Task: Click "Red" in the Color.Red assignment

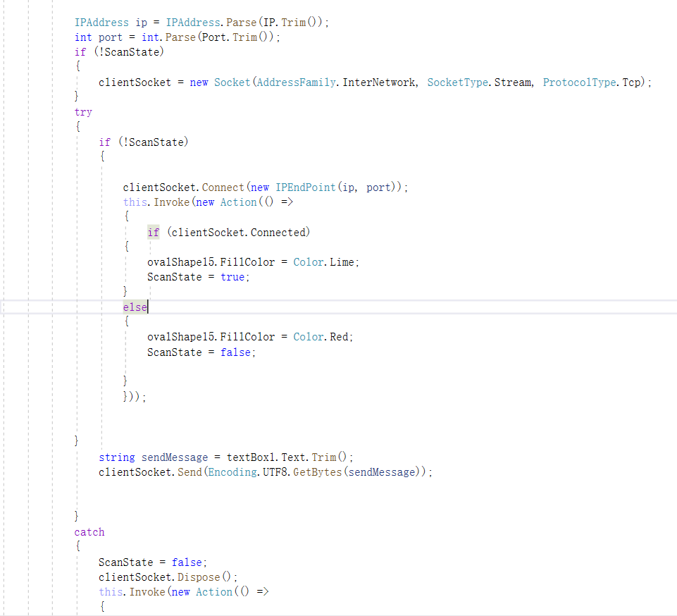Action: pos(340,337)
